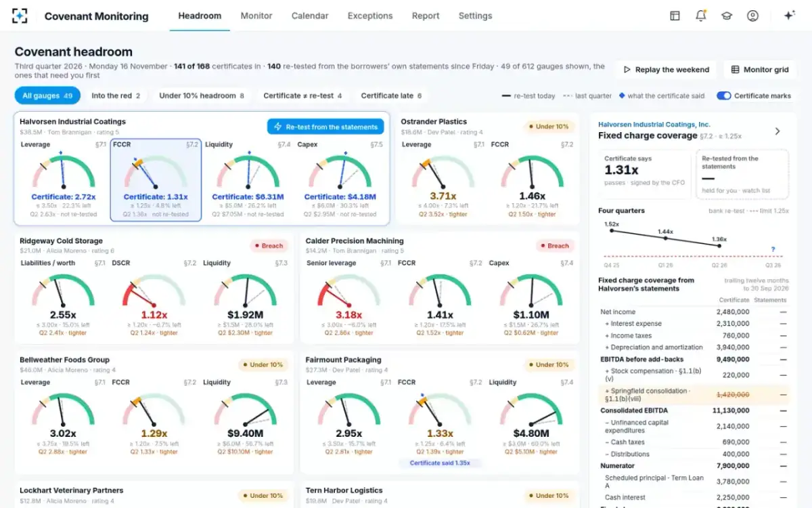
Task: Click Re-tested from the statements card
Action: tap(742, 174)
